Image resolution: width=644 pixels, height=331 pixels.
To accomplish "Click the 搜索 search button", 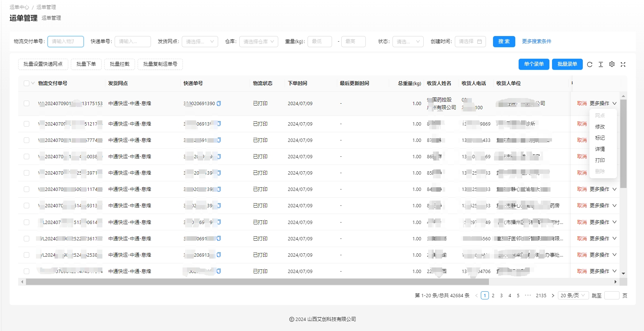I will tap(504, 42).
